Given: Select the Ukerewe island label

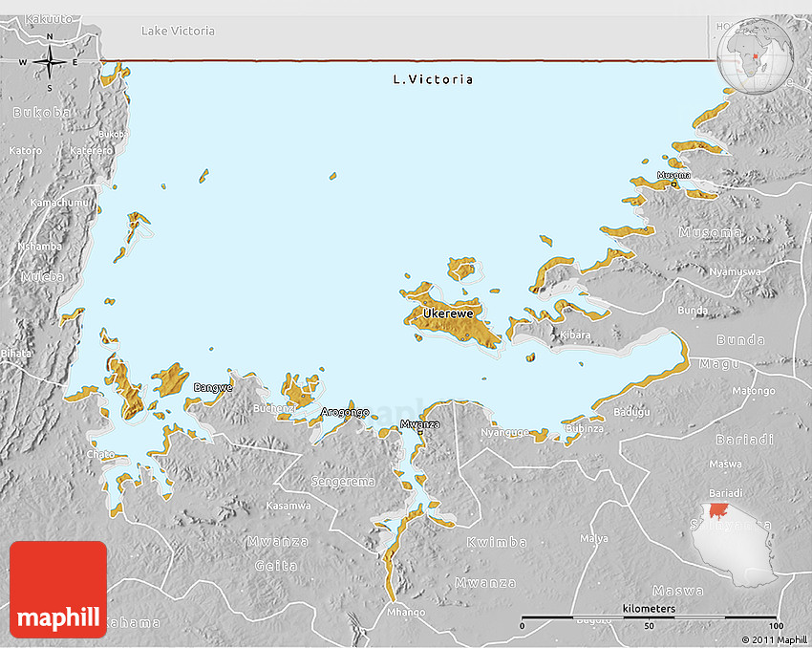Looking at the screenshot, I should 448,313.
